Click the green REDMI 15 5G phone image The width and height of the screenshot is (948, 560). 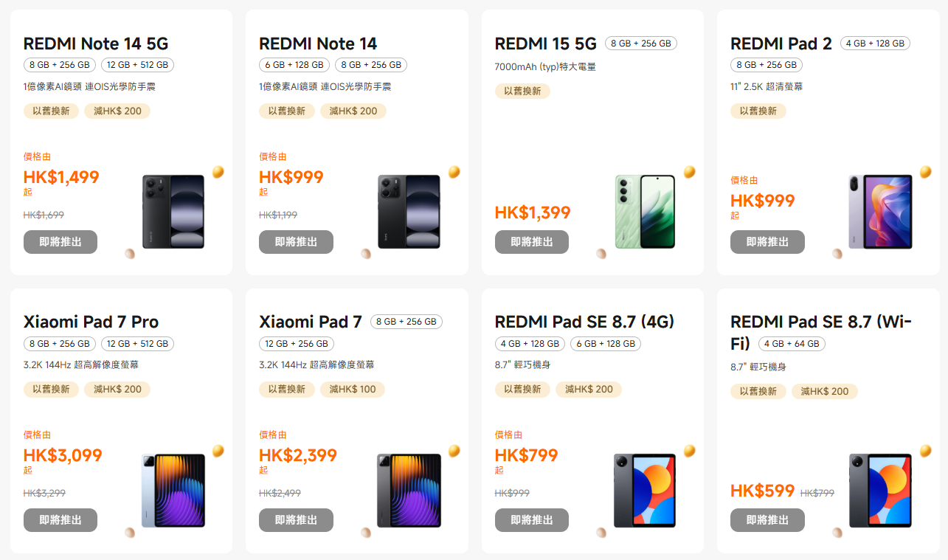(645, 212)
